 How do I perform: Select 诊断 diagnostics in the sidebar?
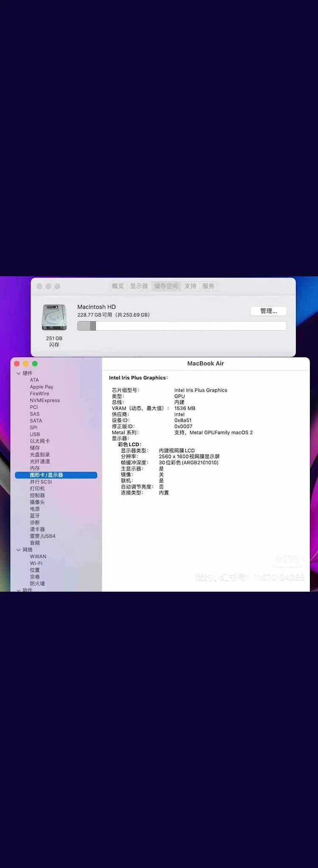(x=35, y=523)
